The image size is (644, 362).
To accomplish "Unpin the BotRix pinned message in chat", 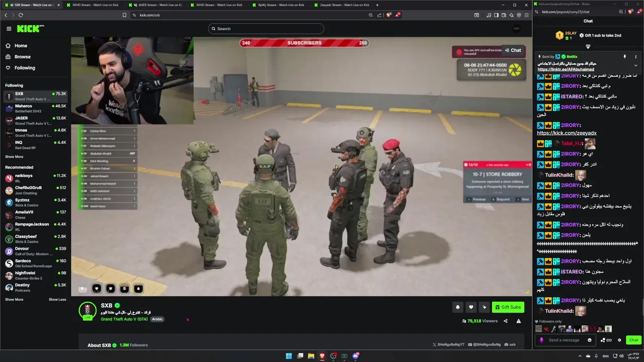I will (x=625, y=57).
